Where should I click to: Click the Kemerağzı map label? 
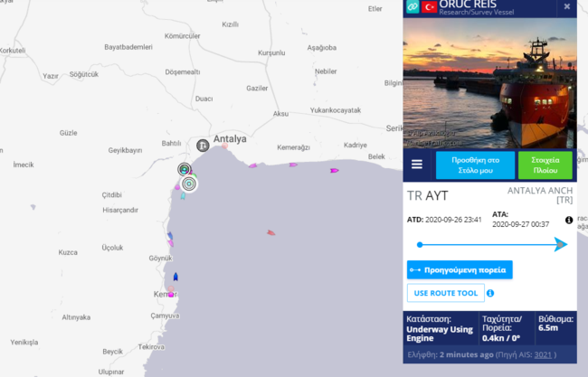tap(294, 147)
